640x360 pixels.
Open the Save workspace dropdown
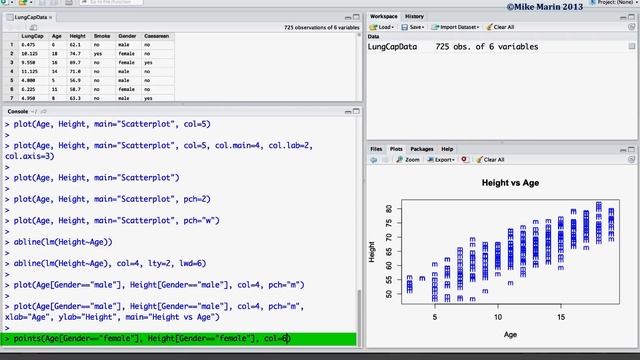[x=413, y=27]
